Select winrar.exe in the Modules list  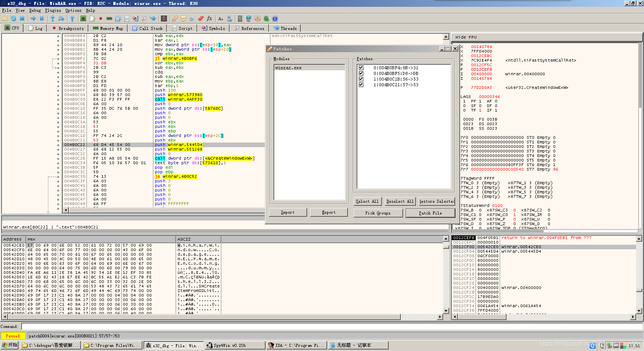click(309, 68)
